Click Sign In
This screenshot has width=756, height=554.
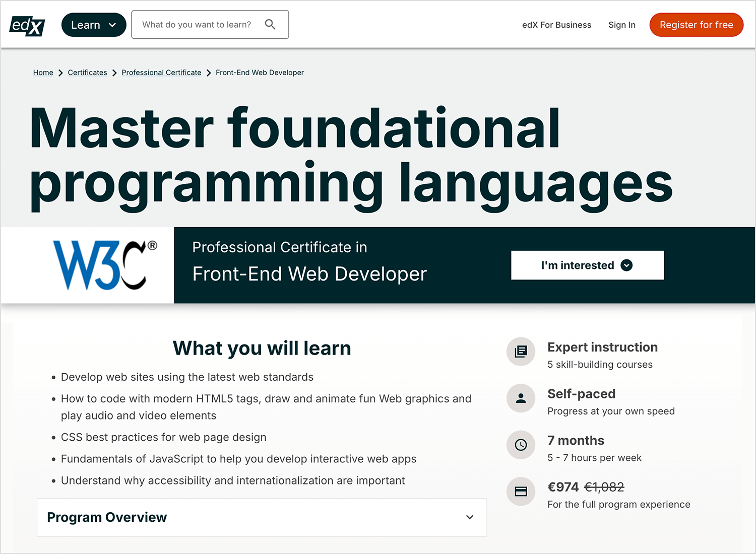click(x=621, y=25)
